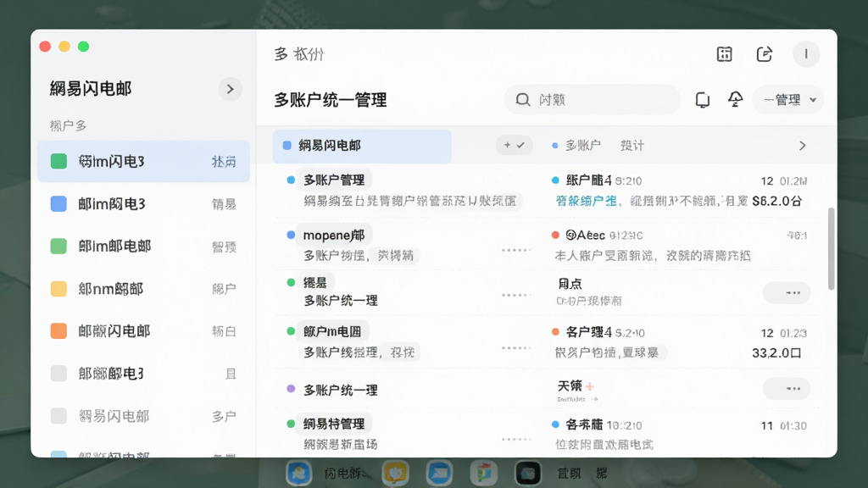Click the blue square icon of second sidebar account
The image size is (868, 488).
click(58, 203)
